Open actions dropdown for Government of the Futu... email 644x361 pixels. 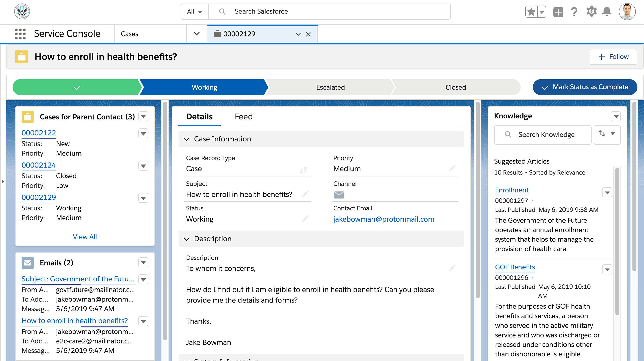[x=143, y=279]
